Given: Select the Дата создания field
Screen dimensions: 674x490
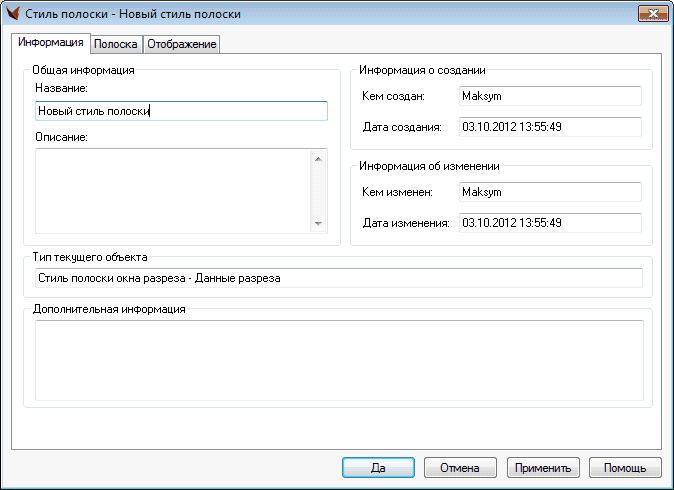Looking at the screenshot, I should (548, 127).
